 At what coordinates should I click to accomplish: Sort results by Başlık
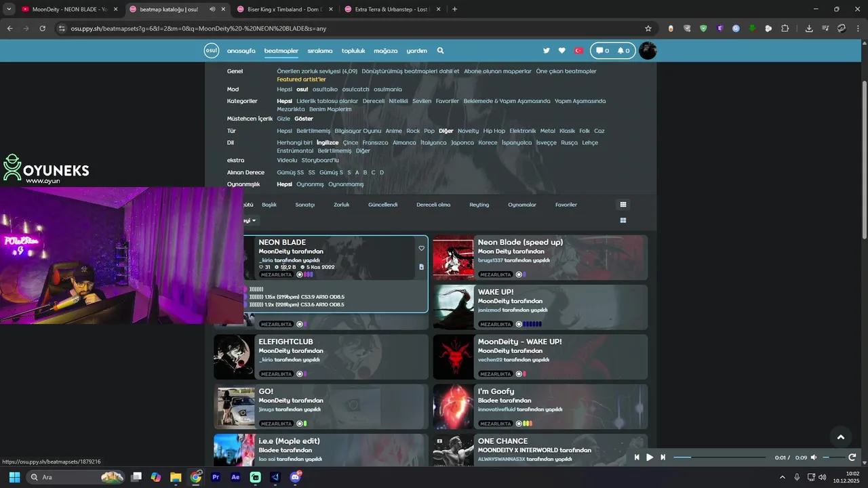coord(269,205)
